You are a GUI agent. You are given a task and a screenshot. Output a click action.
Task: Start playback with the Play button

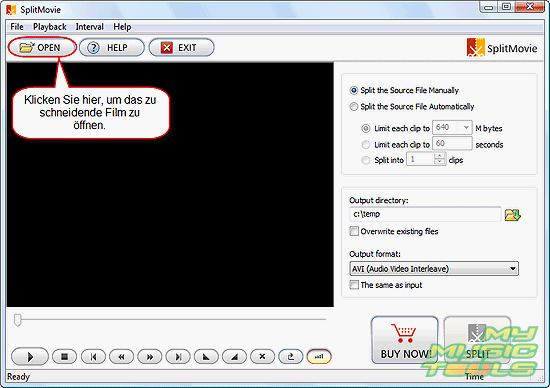(30, 357)
